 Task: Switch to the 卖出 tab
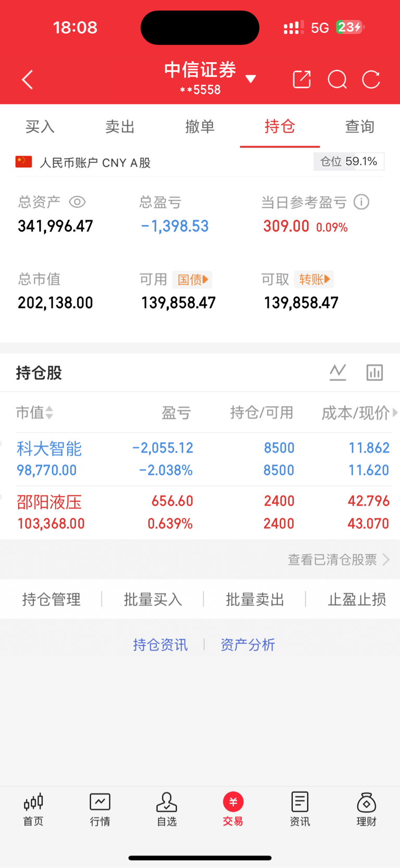(120, 126)
